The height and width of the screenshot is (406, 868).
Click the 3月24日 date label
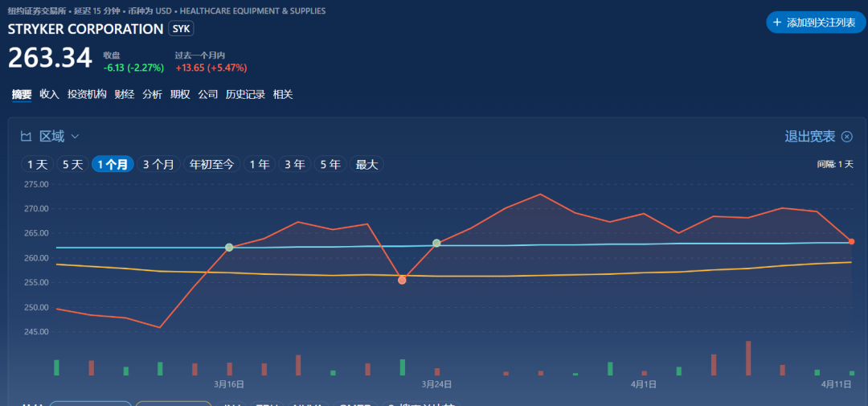pos(436,383)
